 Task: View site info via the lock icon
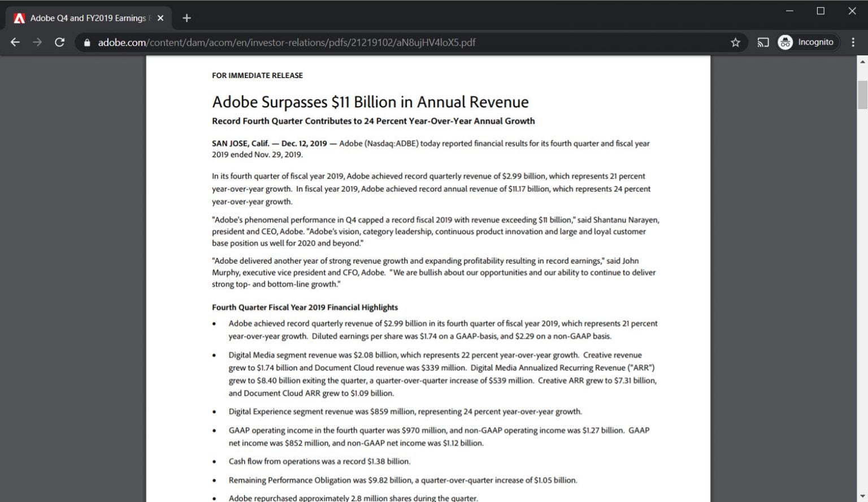coord(87,42)
